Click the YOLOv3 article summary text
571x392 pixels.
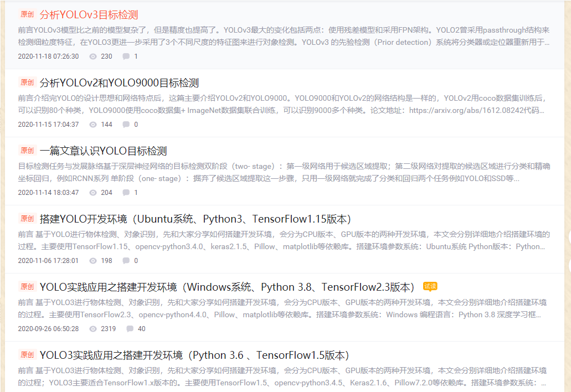[x=284, y=36]
